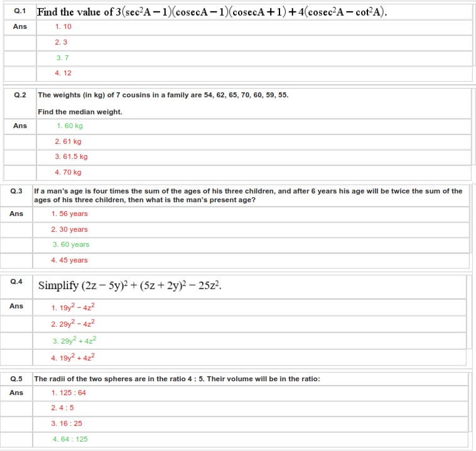This screenshot has height=451, width=476.
Task: Pick the 61.5 kg answer option
Action: [71, 156]
